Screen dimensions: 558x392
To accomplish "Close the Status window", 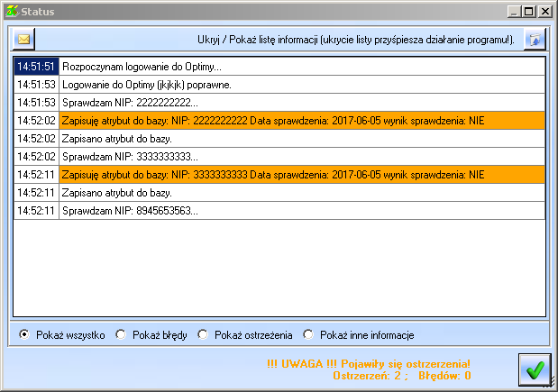I will coord(544,12).
